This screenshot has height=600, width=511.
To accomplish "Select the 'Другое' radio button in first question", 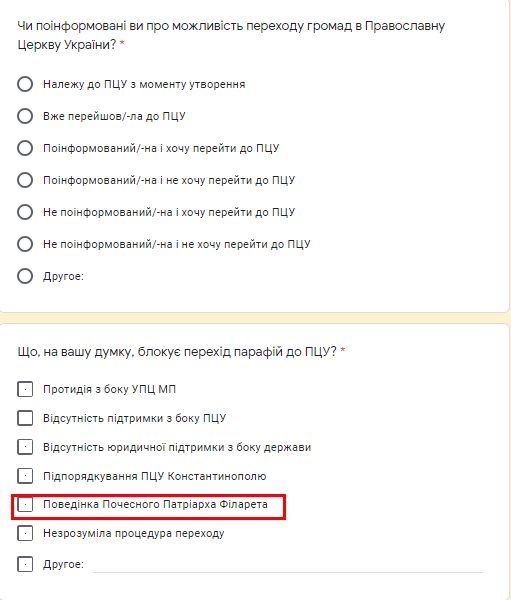I will click(x=25, y=276).
